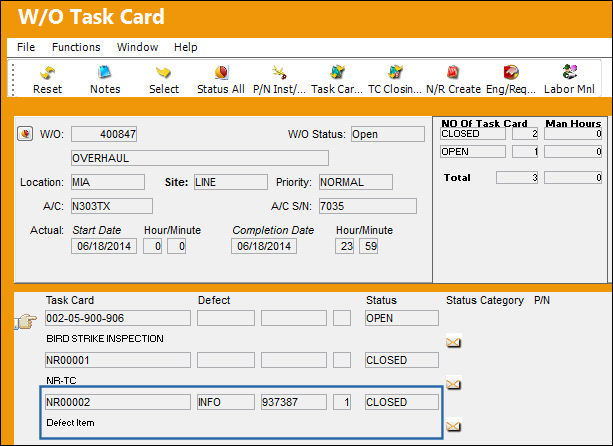Open the Help menu
The image size is (613, 446).
(186, 47)
